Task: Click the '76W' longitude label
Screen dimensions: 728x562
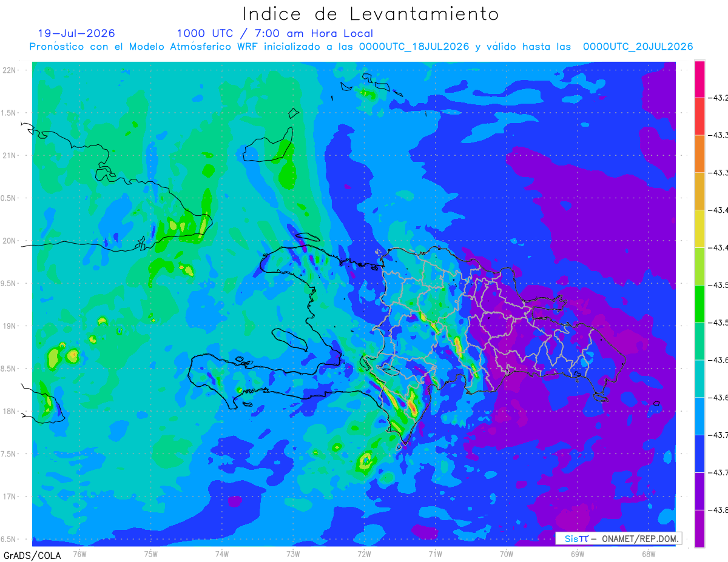Action: coord(79,554)
